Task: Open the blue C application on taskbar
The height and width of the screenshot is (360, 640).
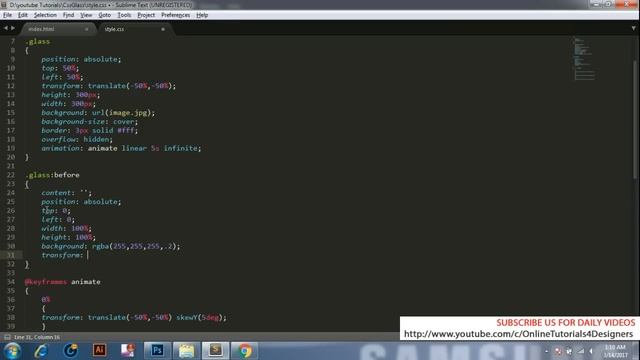Action: coord(70,351)
